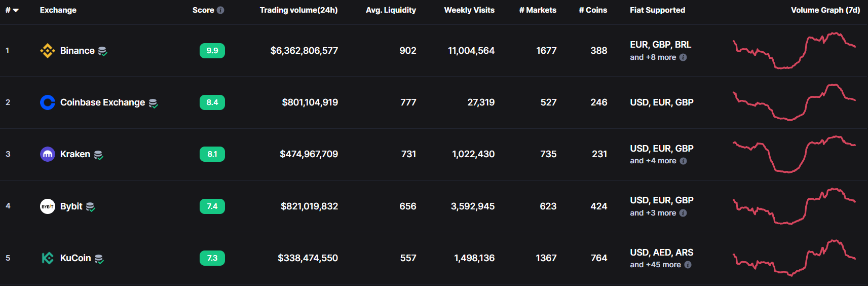Image resolution: width=868 pixels, height=286 pixels.
Task: Click Coinbase's 8.4 score badge
Action: coord(212,102)
